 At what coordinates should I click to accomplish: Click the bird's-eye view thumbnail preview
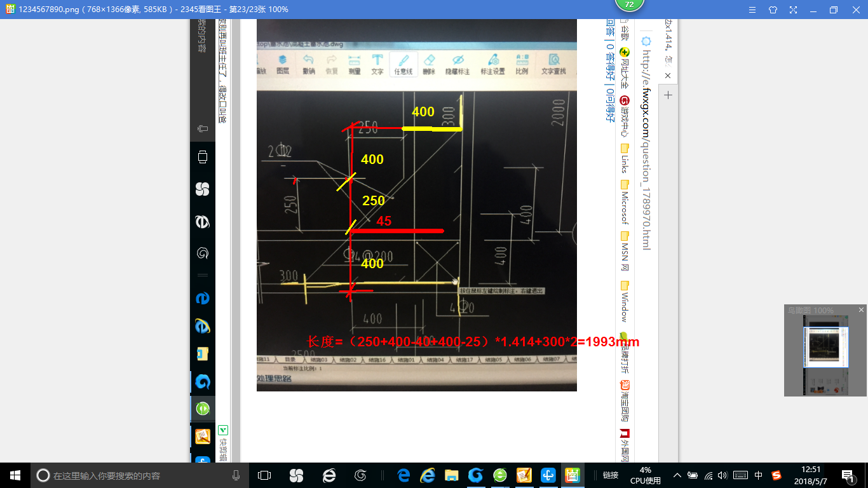825,356
